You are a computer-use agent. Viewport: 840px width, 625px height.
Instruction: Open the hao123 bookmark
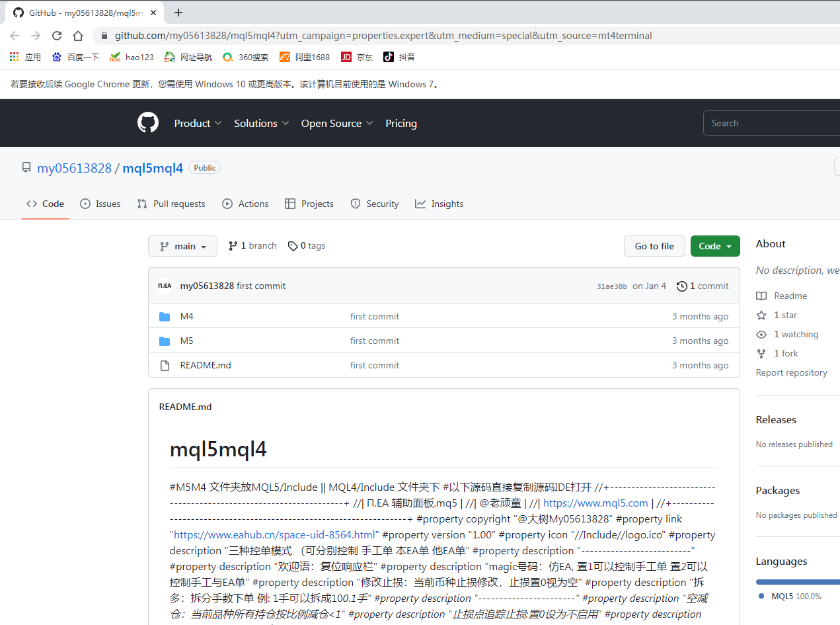point(132,57)
